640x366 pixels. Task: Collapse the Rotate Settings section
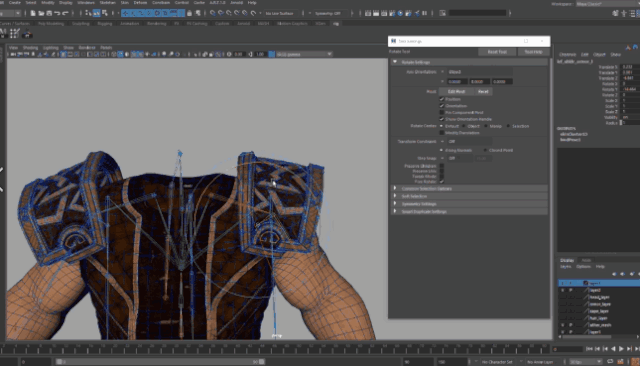click(395, 62)
